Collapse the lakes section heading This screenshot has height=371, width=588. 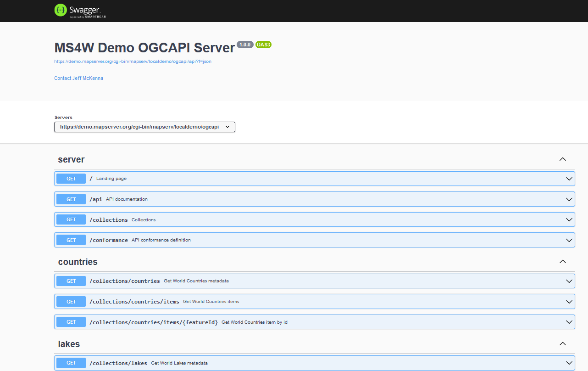pyautogui.click(x=69, y=344)
